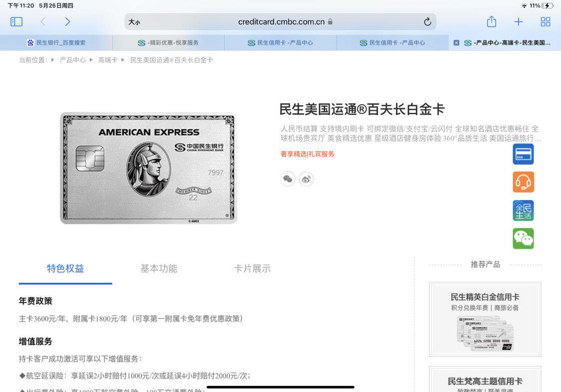Click the 主卡3600元/年 fee line
The image size is (561, 392).
coord(131,319)
